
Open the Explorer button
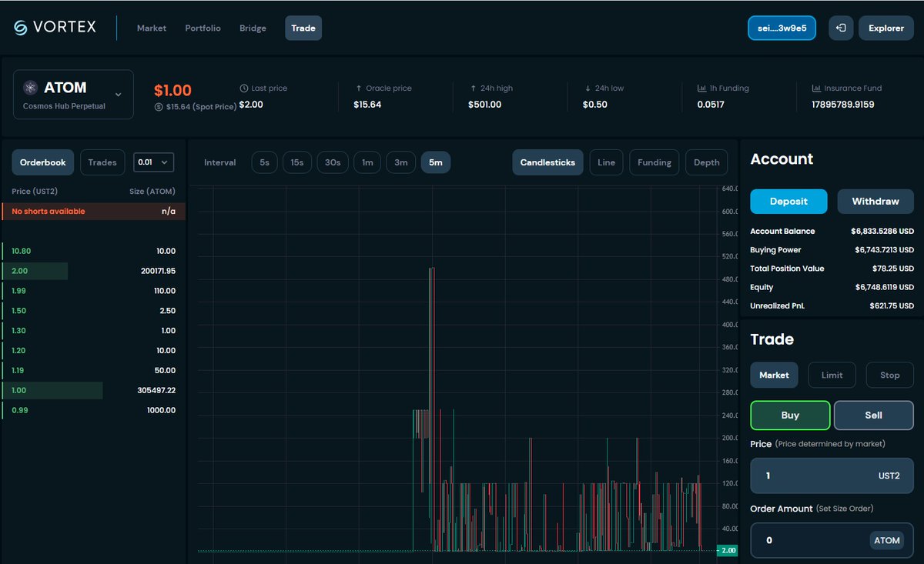(x=886, y=28)
